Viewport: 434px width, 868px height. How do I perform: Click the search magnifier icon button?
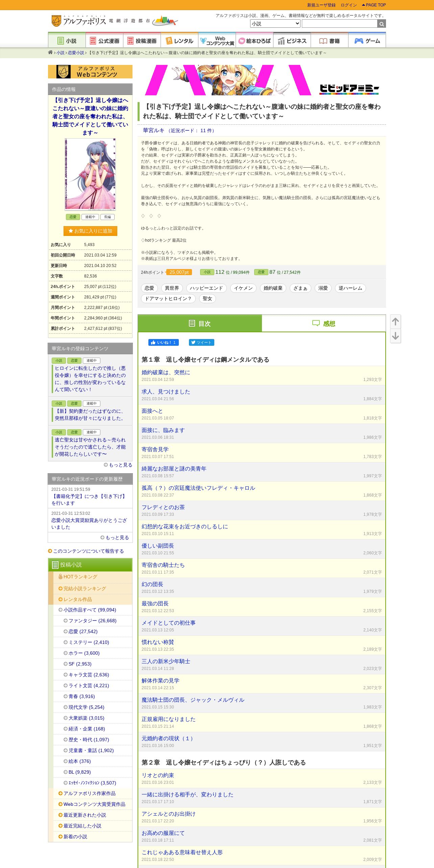[x=382, y=24]
